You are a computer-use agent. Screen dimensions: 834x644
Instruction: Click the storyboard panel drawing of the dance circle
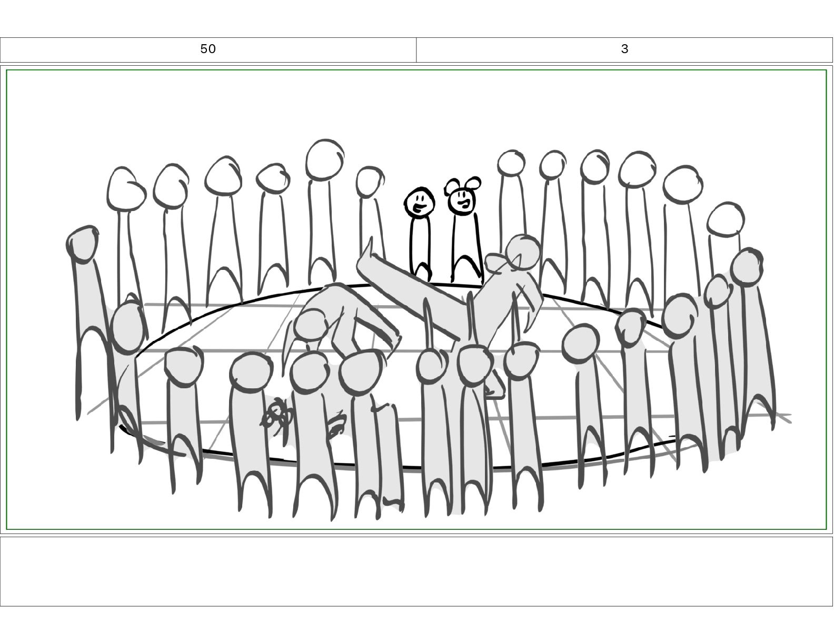point(416,299)
